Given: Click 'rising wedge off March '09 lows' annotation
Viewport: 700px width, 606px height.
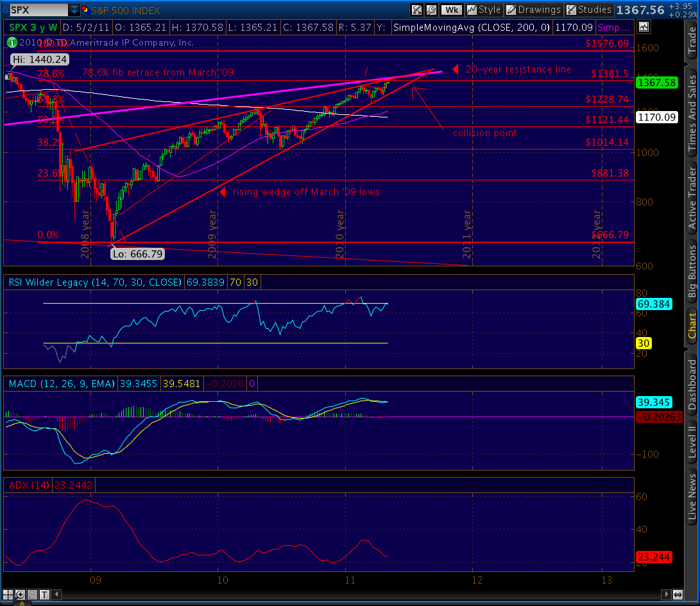Looking at the screenshot, I should click(x=306, y=191).
